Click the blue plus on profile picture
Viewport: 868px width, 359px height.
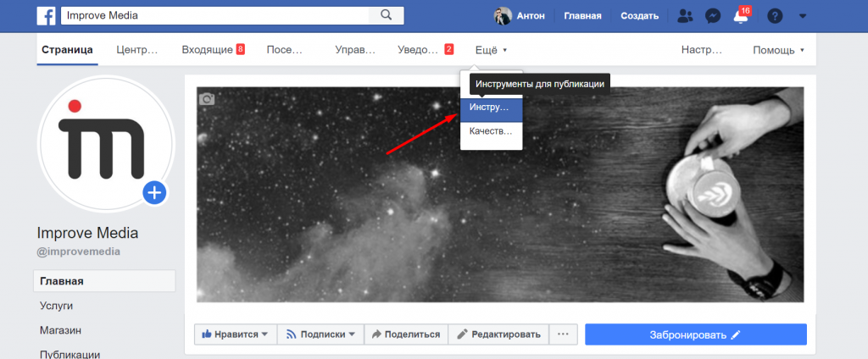pyautogui.click(x=154, y=193)
